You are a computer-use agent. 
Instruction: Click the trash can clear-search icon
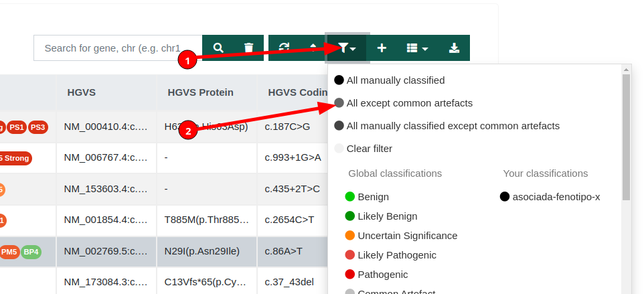click(248, 48)
